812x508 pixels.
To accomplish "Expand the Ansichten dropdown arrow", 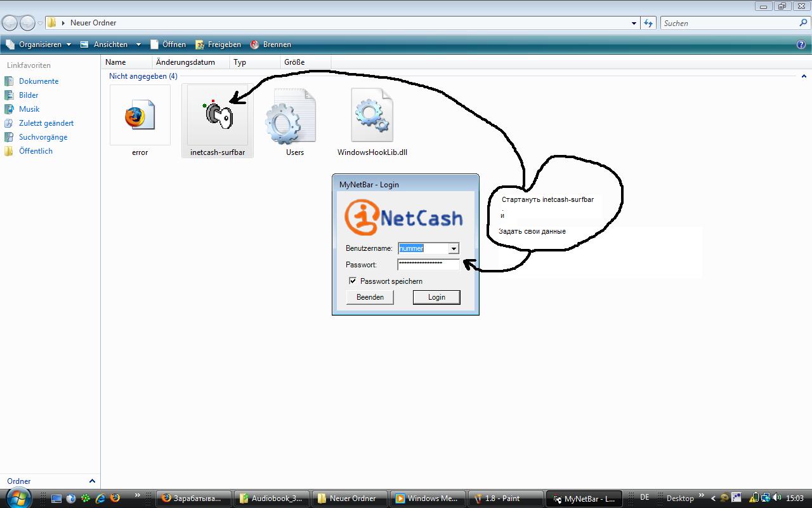I will coord(138,44).
